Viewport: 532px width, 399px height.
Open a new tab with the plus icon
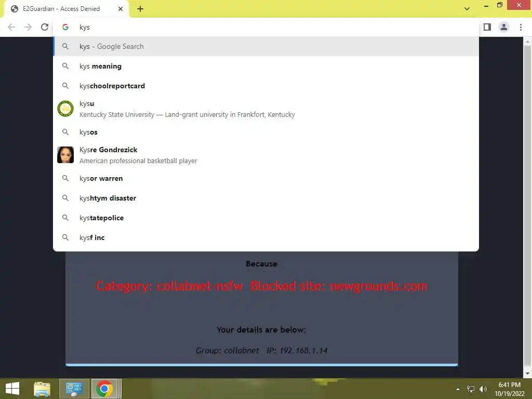coord(140,9)
